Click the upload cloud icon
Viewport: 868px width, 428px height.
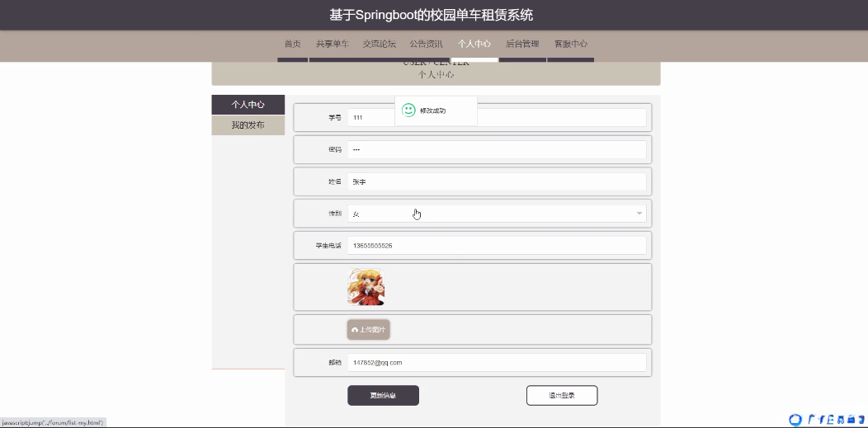[355, 330]
